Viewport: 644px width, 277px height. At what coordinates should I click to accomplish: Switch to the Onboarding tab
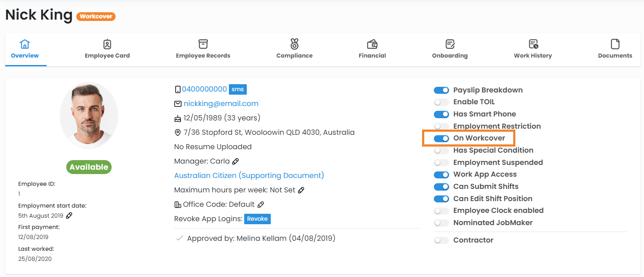450,49
